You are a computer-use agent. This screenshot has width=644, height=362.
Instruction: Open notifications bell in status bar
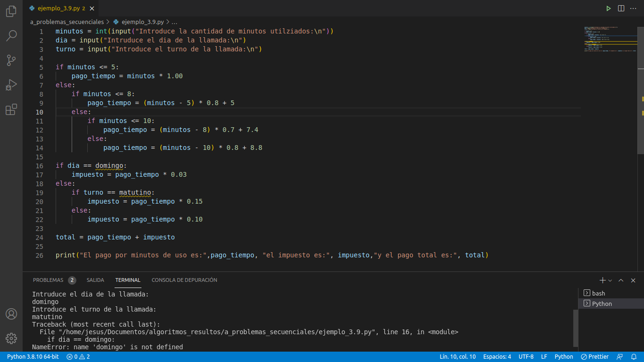(x=634, y=357)
